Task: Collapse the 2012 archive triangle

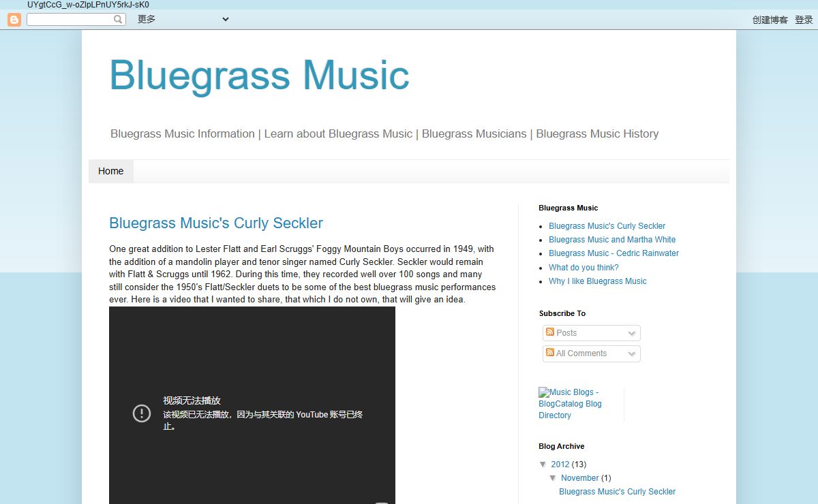Action: (543, 464)
